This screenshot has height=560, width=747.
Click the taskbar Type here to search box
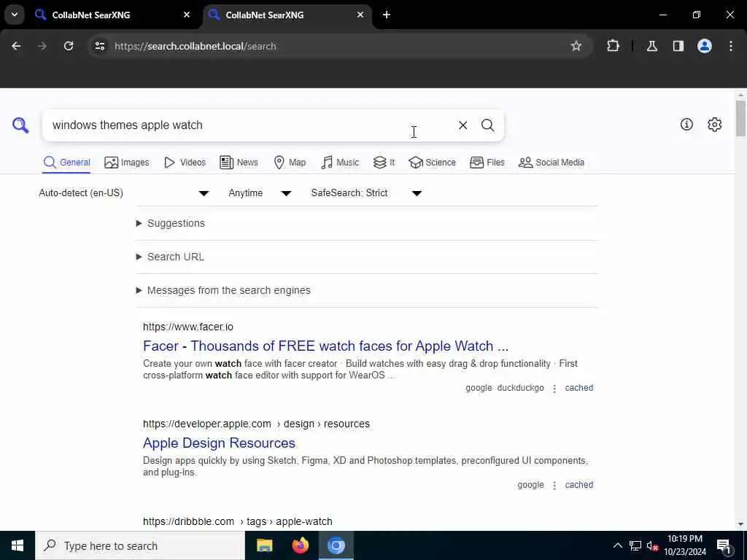click(139, 545)
